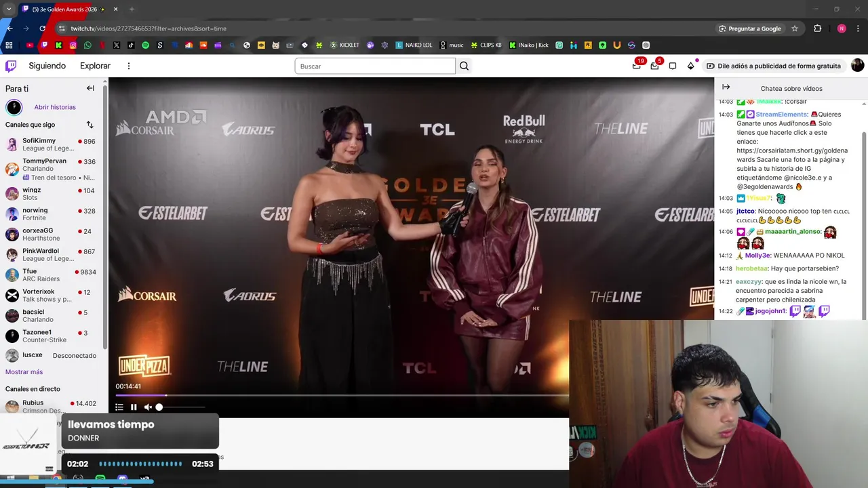This screenshot has width=868, height=488.
Task: Open TommyPervan channel
Action: tap(51, 169)
